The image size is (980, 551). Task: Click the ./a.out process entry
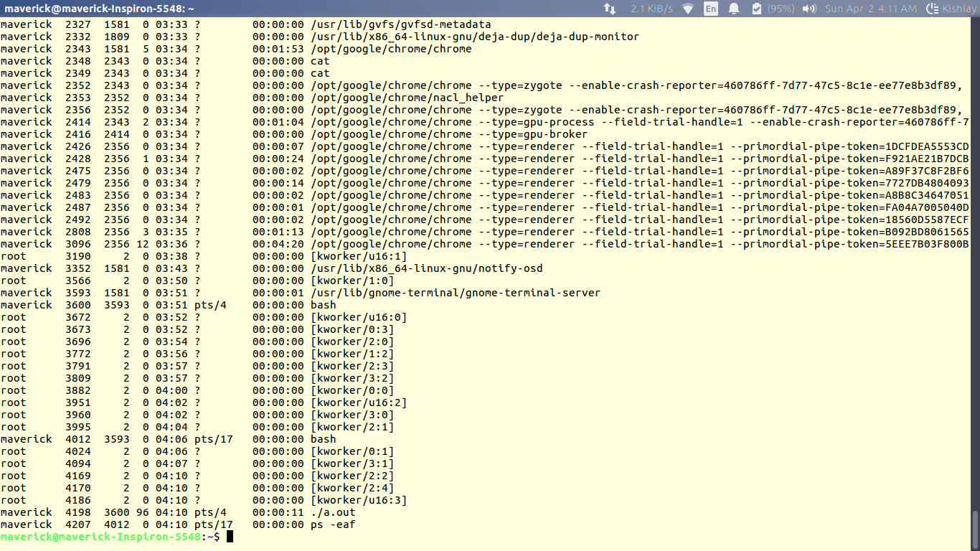click(x=333, y=512)
